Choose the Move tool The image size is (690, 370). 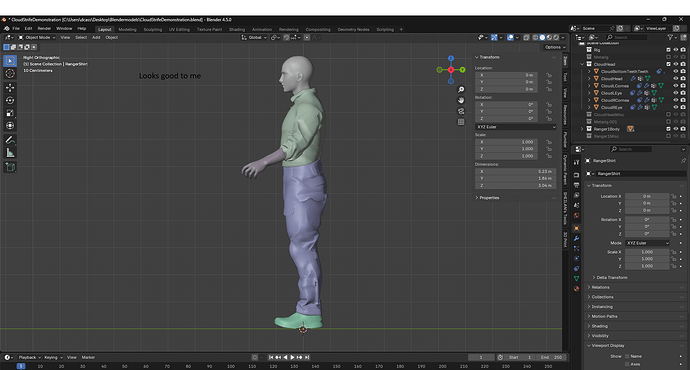click(10, 88)
